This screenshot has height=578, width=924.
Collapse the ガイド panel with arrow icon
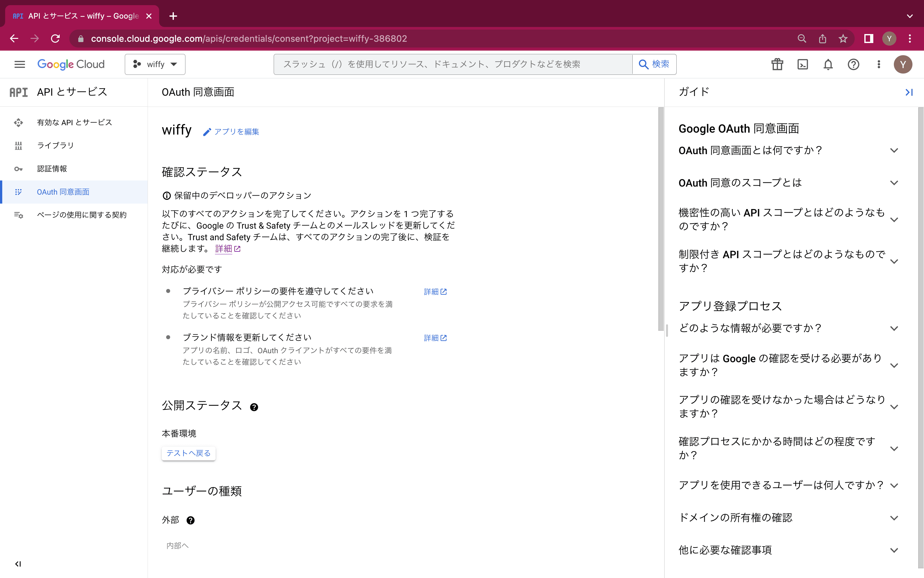pos(909,92)
